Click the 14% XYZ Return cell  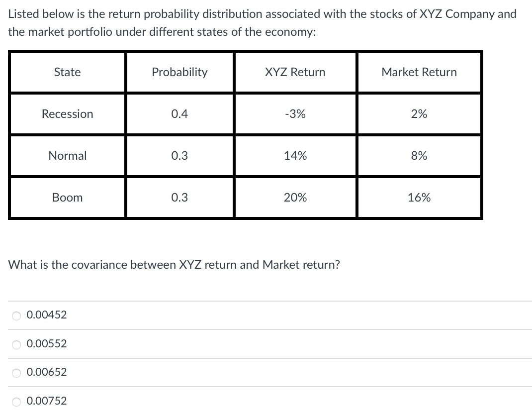pos(295,155)
